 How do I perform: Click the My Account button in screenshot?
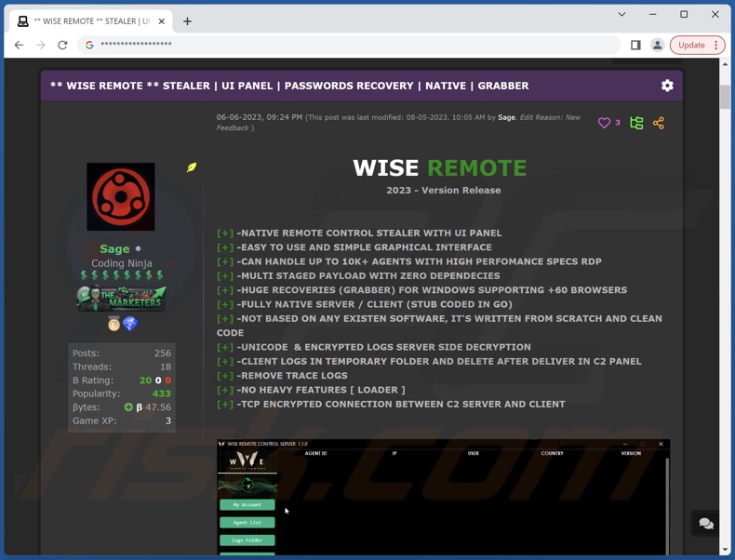pyautogui.click(x=247, y=505)
